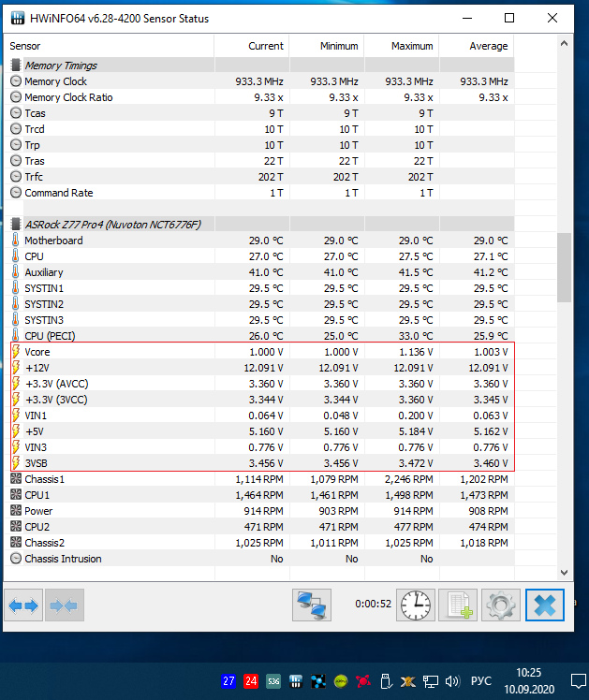Select the SYSTIN2 sensor row

coord(259,304)
